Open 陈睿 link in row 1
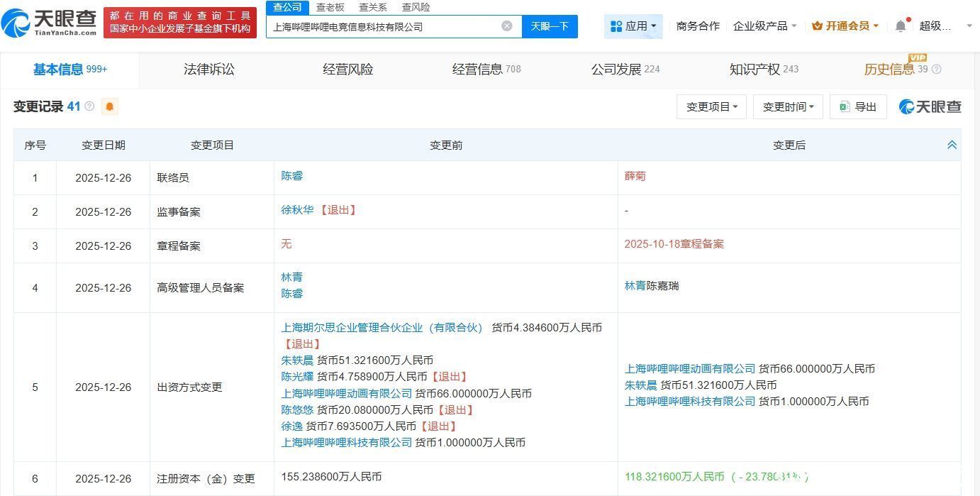Image resolution: width=980 pixels, height=496 pixels. (292, 176)
